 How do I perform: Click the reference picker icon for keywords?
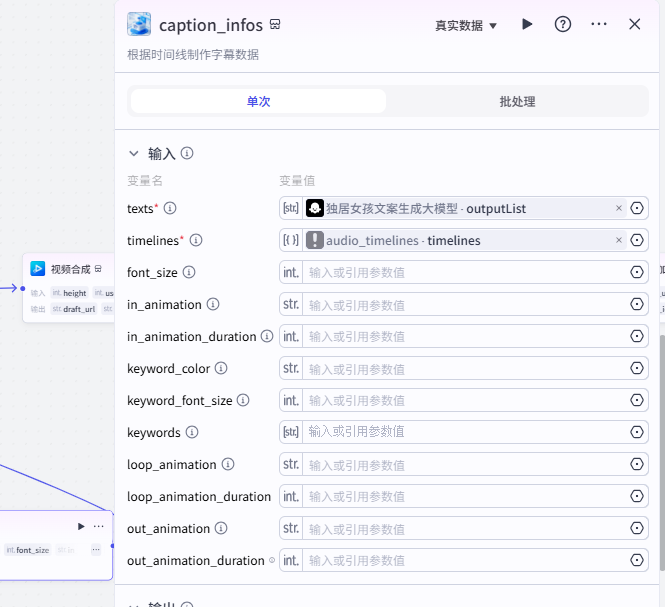tap(637, 432)
